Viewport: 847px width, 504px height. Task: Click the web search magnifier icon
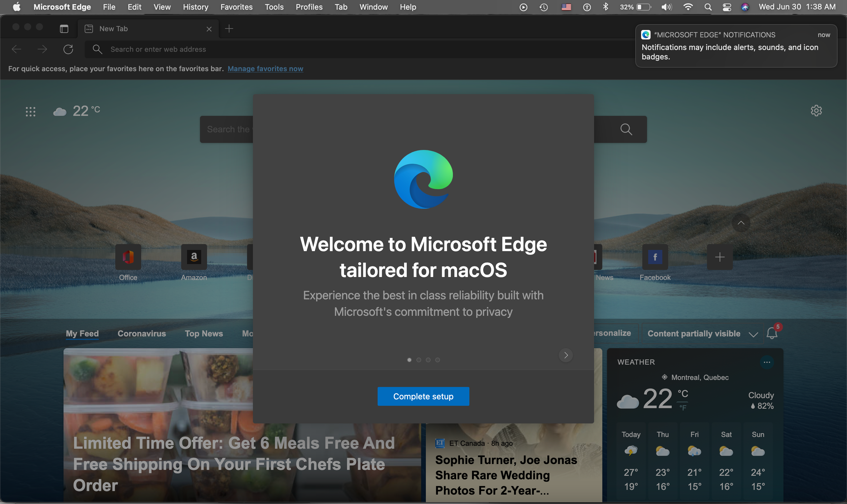pos(626,129)
